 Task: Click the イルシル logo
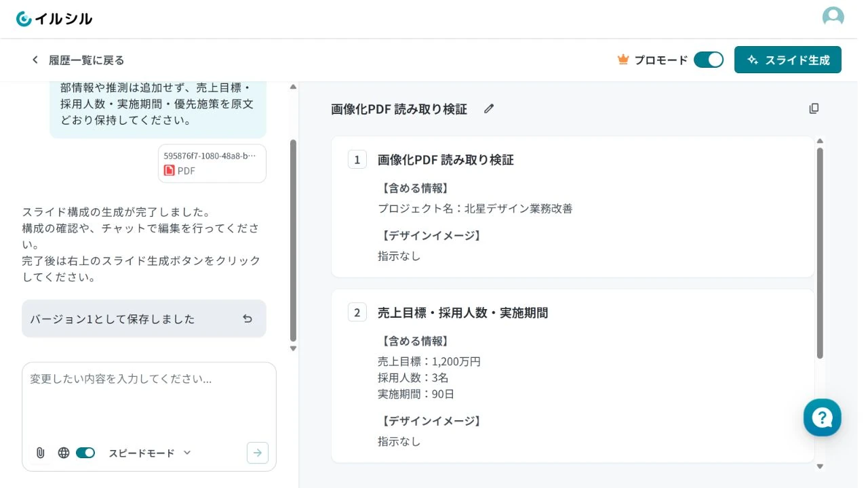[x=54, y=19]
